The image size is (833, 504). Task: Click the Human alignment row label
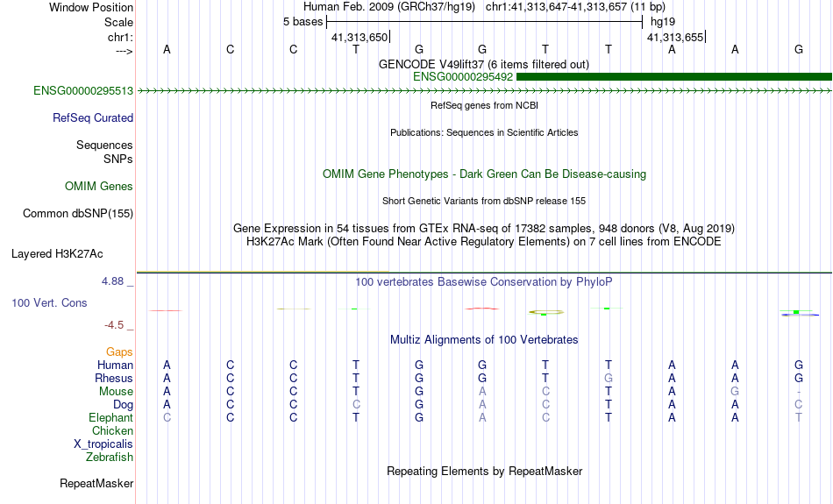click(115, 366)
